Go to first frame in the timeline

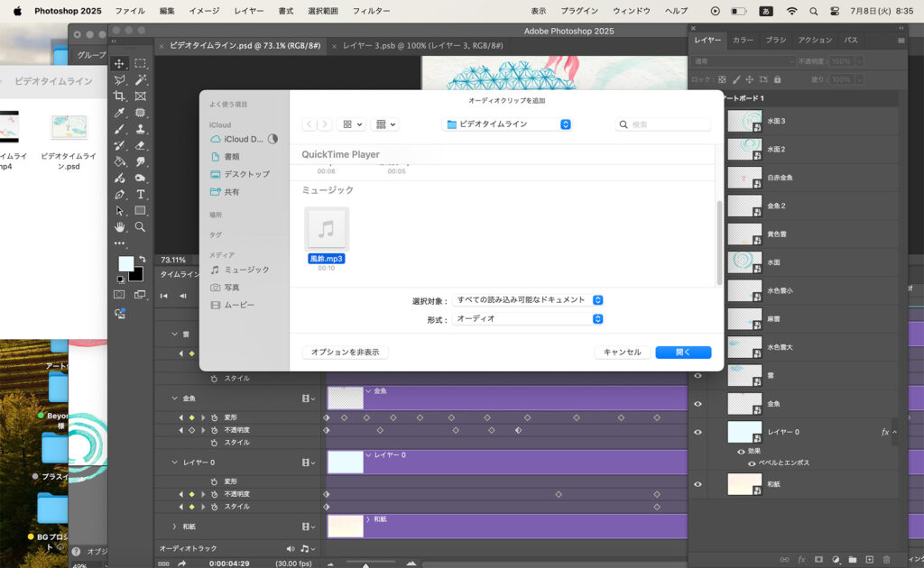click(x=164, y=296)
